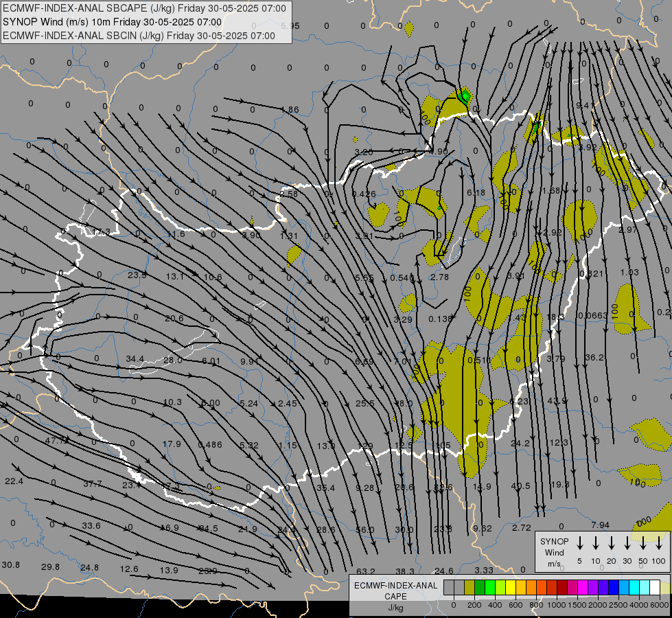Click the SYNOP Wind 10m header line
This screenshot has height=618, width=672.
[113, 22]
